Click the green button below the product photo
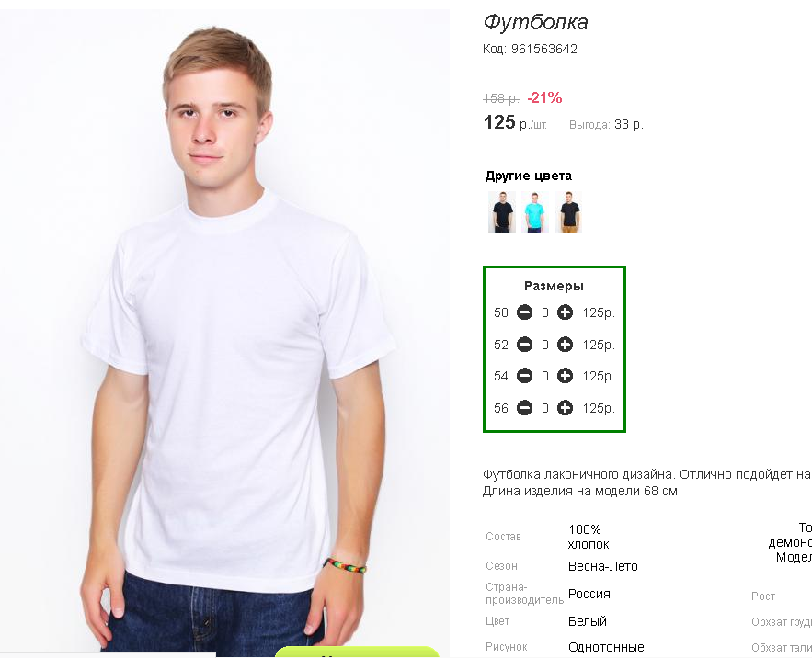 tap(357, 652)
